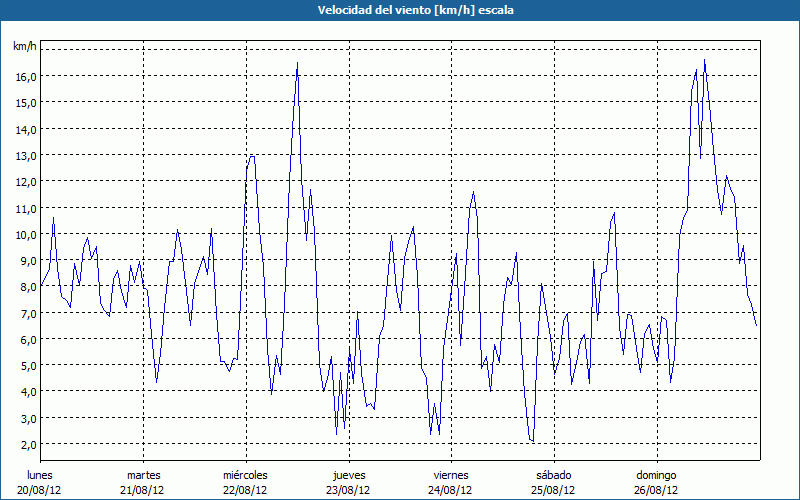Select the 'domingo' day label

click(656, 474)
